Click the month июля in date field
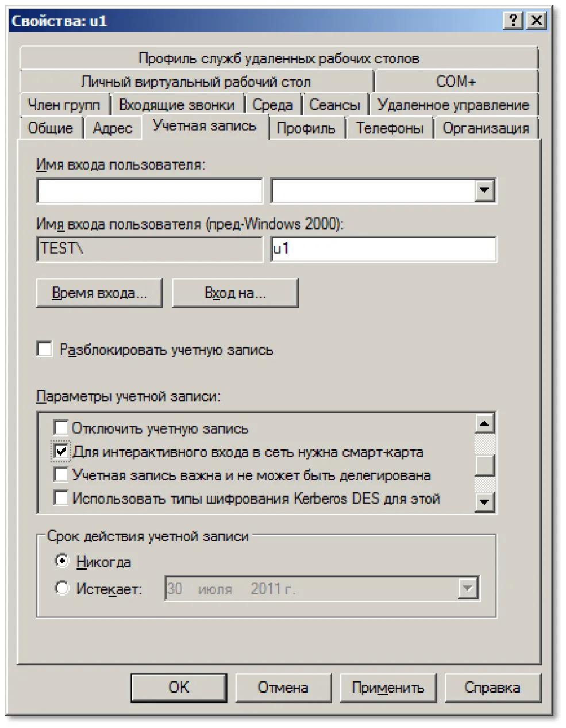The image size is (566, 728). [215, 589]
